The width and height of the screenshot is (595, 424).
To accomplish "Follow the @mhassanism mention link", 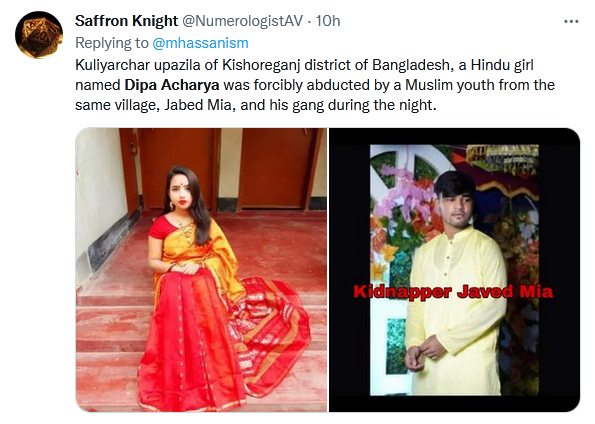I will coord(200,43).
